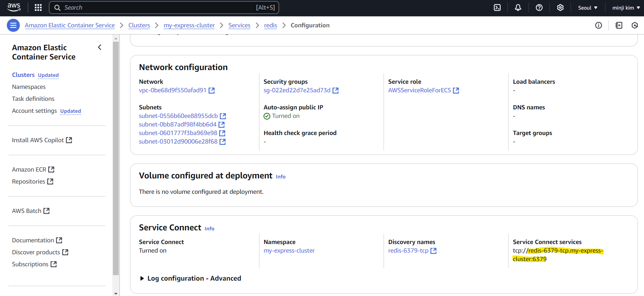Open external link icon next to the VPC ID
The width and height of the screenshot is (644, 296).
point(212,91)
